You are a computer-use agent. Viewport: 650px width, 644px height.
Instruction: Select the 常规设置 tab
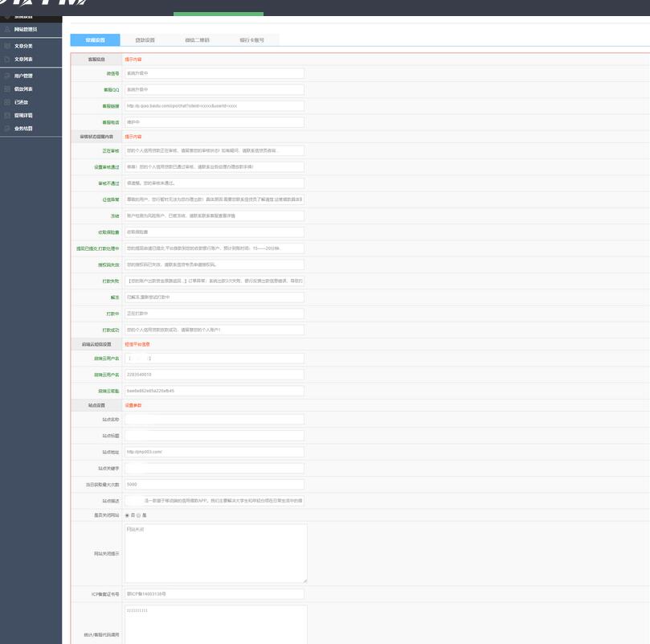(95, 39)
